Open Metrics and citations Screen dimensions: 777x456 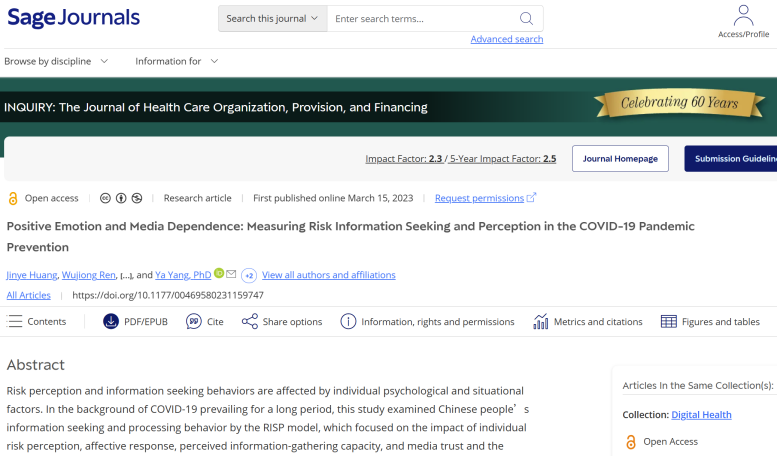pyautogui.click(x=587, y=322)
